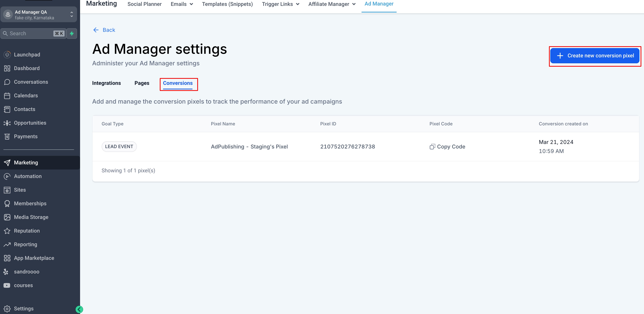Click the green lightning quick actions icon
This screenshot has width=644, height=314.
72,33
